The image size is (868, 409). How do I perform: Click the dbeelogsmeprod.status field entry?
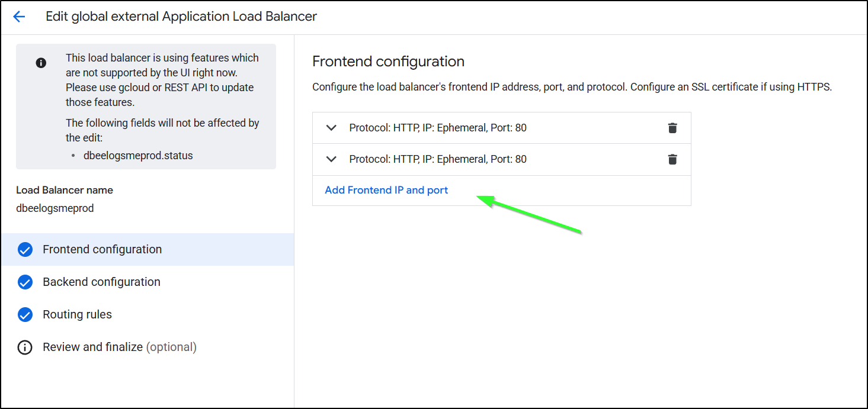tap(138, 156)
